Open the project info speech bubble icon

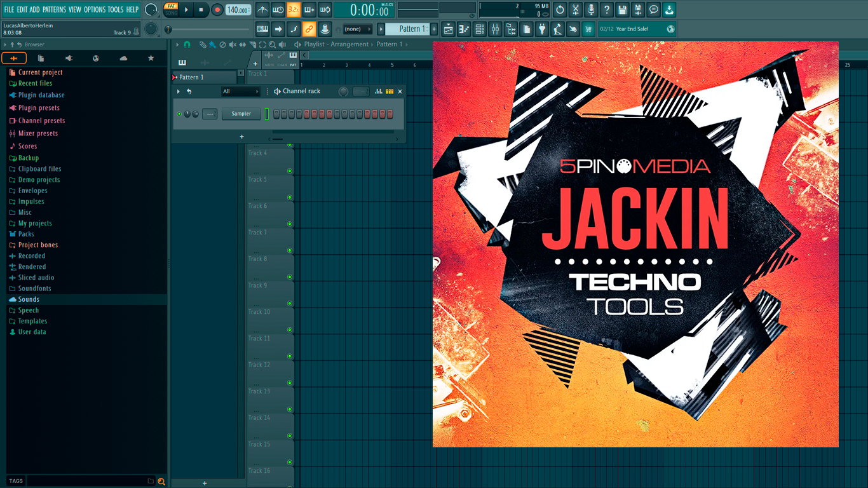653,10
